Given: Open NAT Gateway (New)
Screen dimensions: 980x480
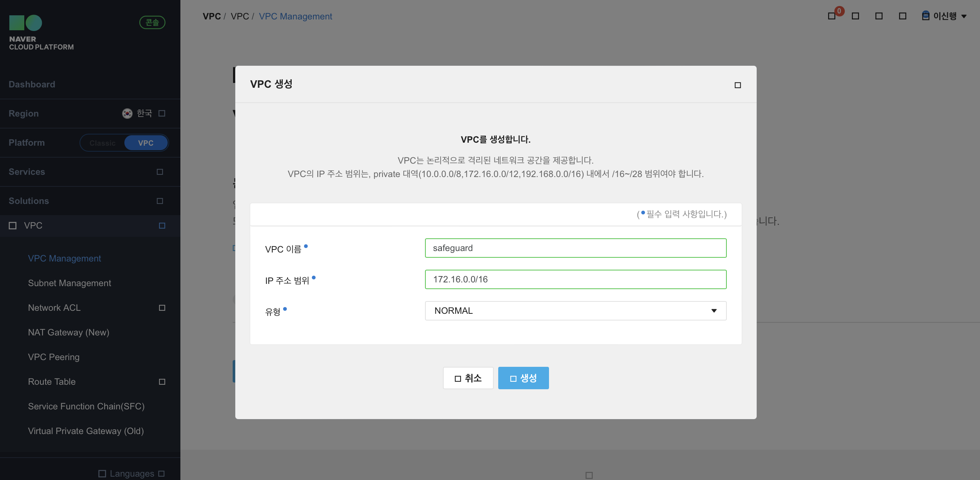Looking at the screenshot, I should pos(68,332).
